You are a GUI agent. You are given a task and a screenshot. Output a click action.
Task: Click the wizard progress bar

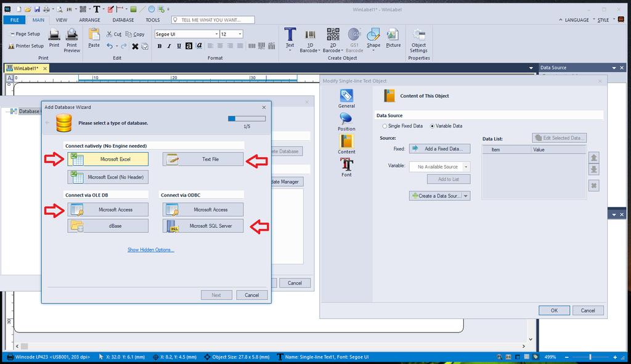(246, 119)
